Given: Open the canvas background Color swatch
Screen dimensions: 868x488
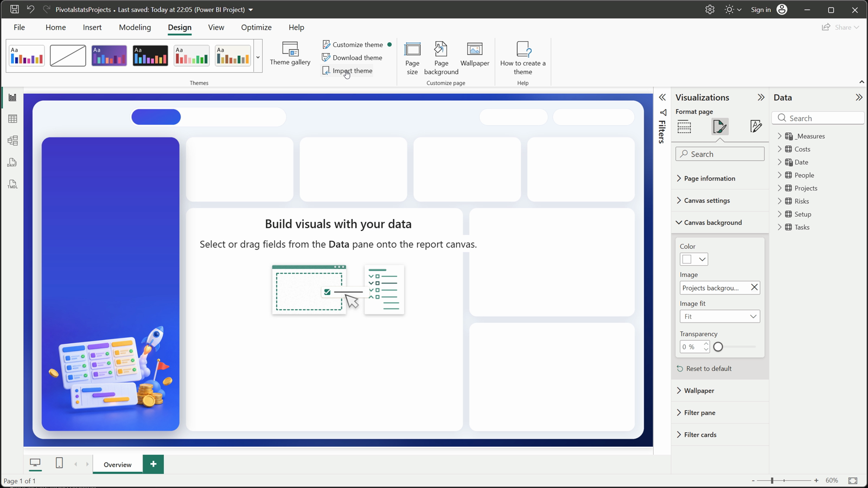Looking at the screenshot, I should tap(694, 259).
